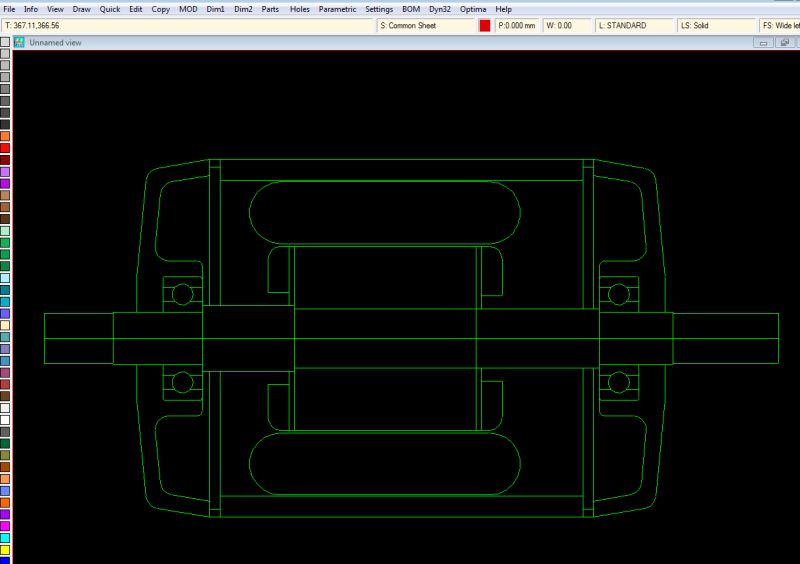Open the Draw menu

point(81,9)
